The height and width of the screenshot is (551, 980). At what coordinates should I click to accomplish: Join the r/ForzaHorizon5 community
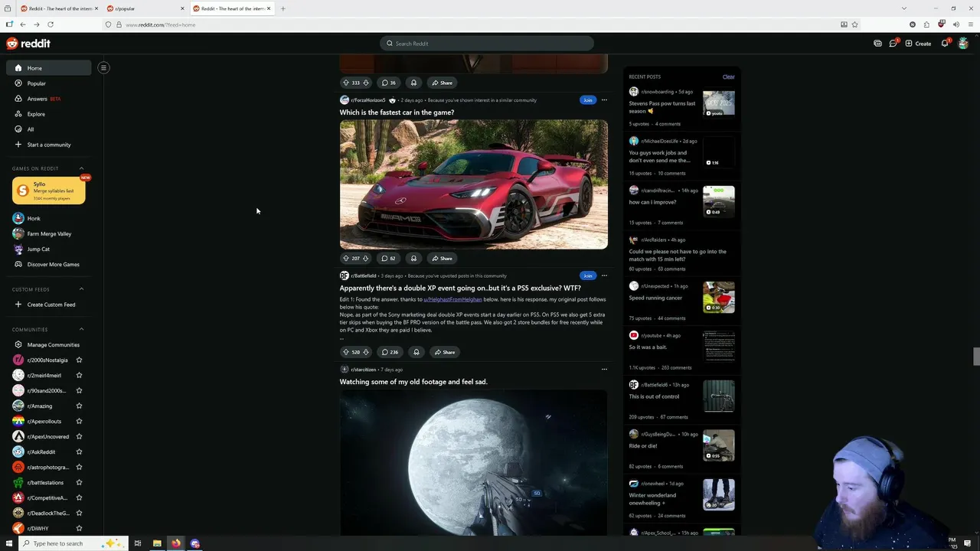(587, 100)
